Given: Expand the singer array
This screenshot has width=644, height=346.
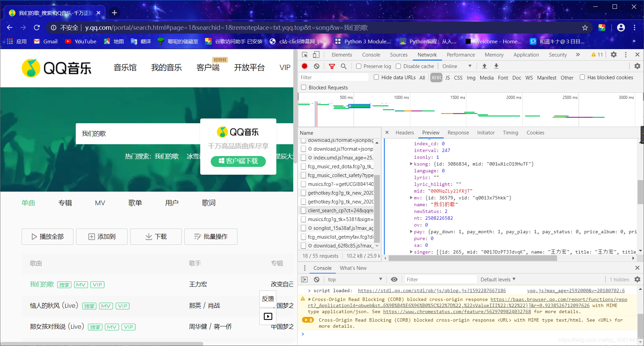Looking at the screenshot, I should tap(411, 252).
